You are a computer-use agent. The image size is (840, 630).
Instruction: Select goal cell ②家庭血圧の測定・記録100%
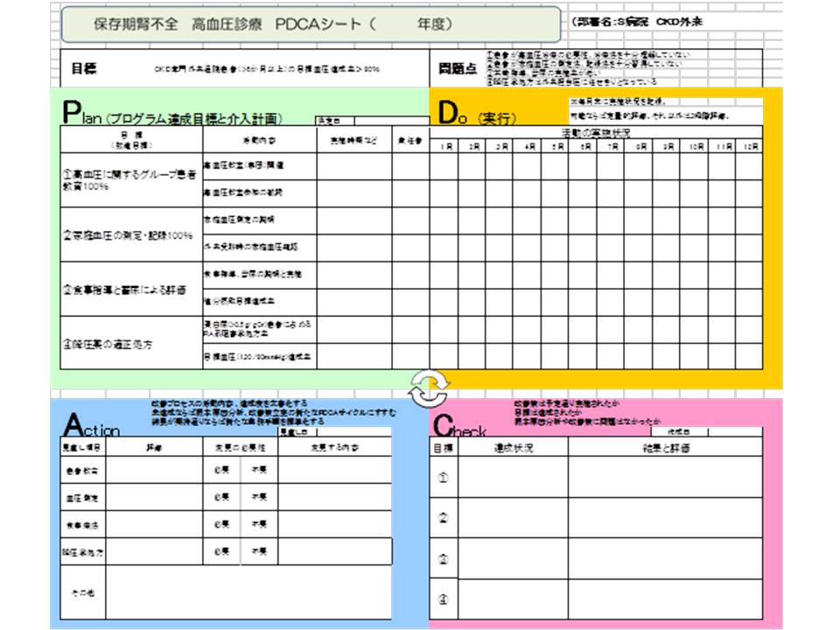(x=131, y=234)
